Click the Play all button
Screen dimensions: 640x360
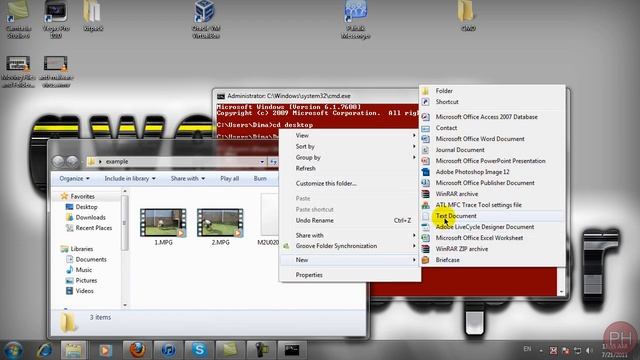click(x=229, y=179)
